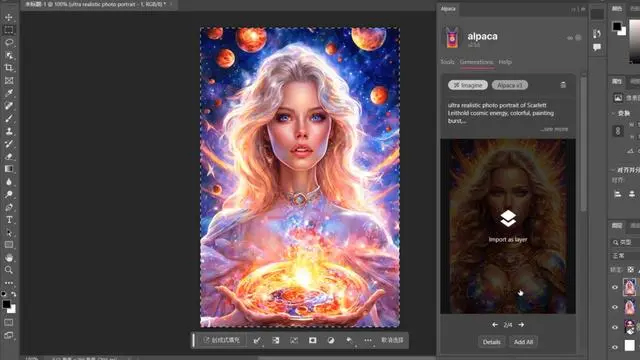The height and width of the screenshot is (360, 640).
Task: Select the Eyedropper tool
Action: coord(9,93)
